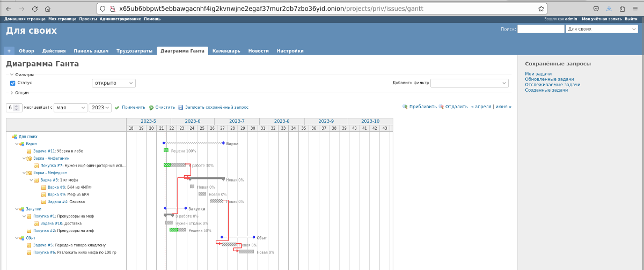Screen dimensions: 644x270
Task: Click into the Поиск search field
Action: [x=540, y=29]
